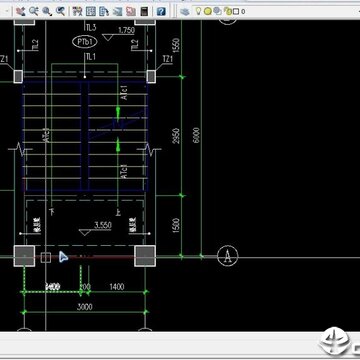
Task: Select the 1550 vertical dimension
Action: pyautogui.click(x=176, y=45)
